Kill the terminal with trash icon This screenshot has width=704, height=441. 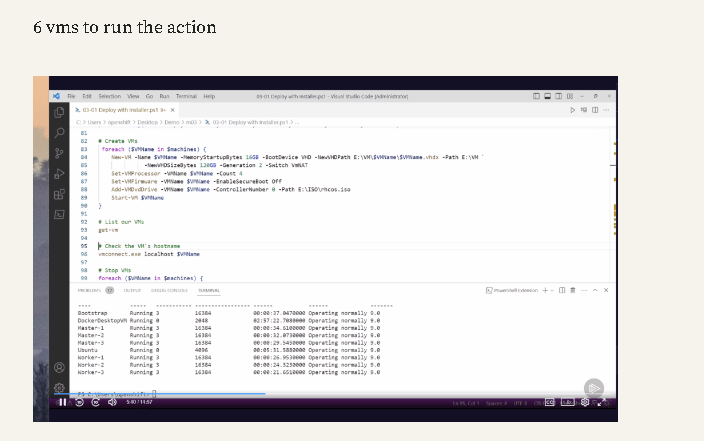click(572, 291)
